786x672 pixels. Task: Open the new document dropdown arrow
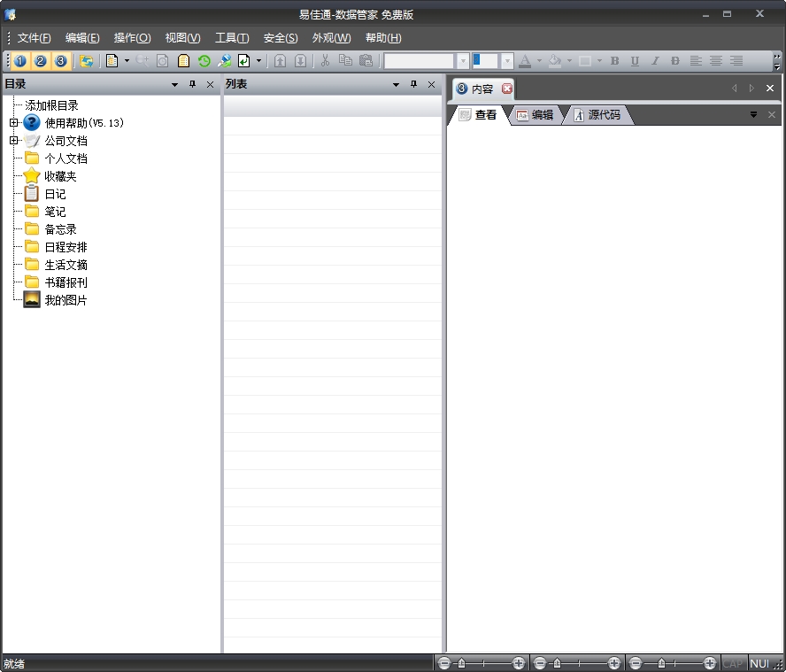[x=127, y=61]
